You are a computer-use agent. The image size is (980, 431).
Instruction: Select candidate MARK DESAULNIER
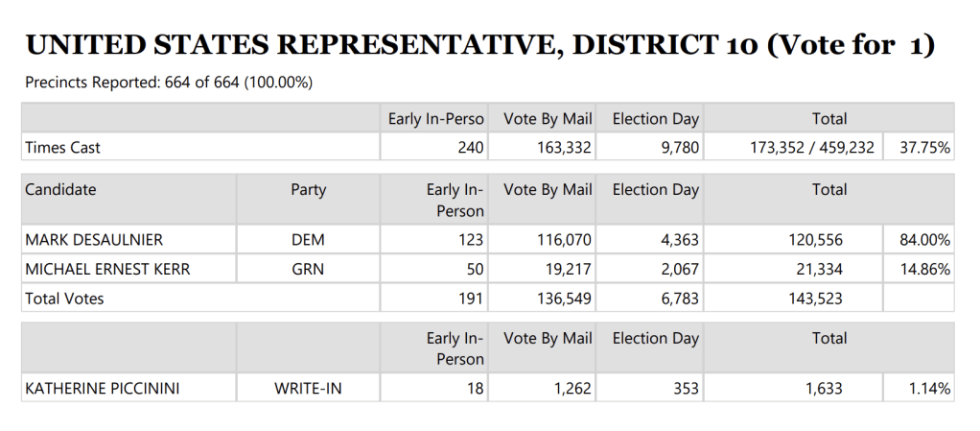(x=94, y=240)
